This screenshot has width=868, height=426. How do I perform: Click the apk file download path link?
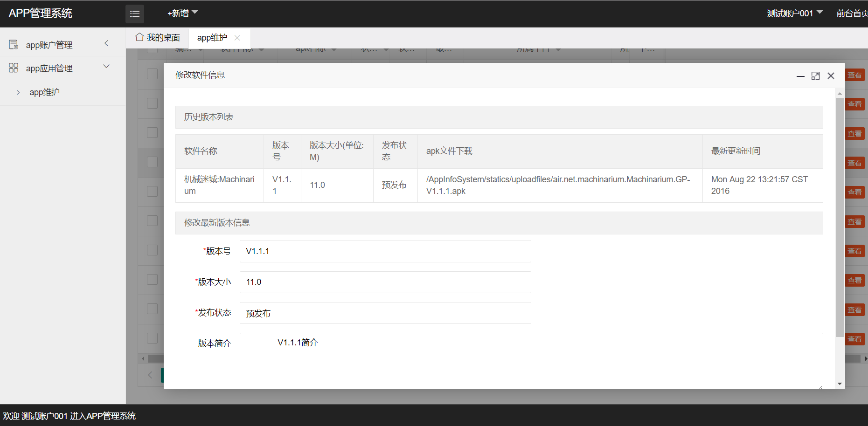tap(558, 185)
